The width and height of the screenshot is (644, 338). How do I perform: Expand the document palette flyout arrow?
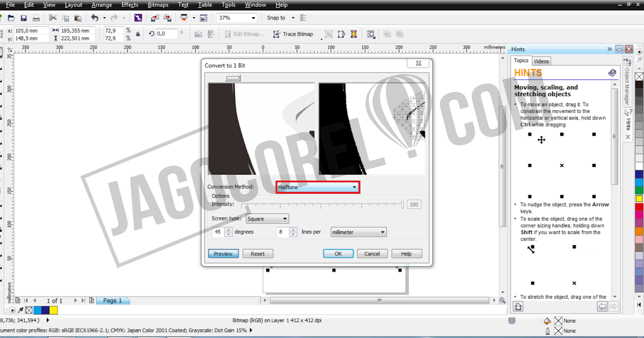[13, 310]
